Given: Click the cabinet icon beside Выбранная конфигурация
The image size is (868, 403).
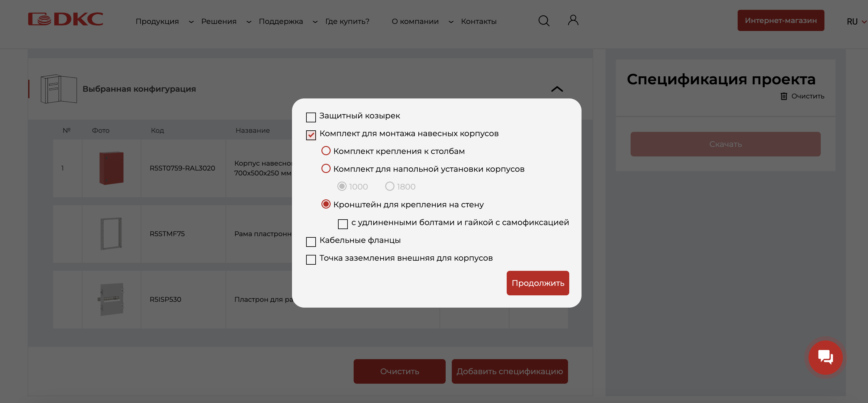Looking at the screenshot, I should (59, 89).
